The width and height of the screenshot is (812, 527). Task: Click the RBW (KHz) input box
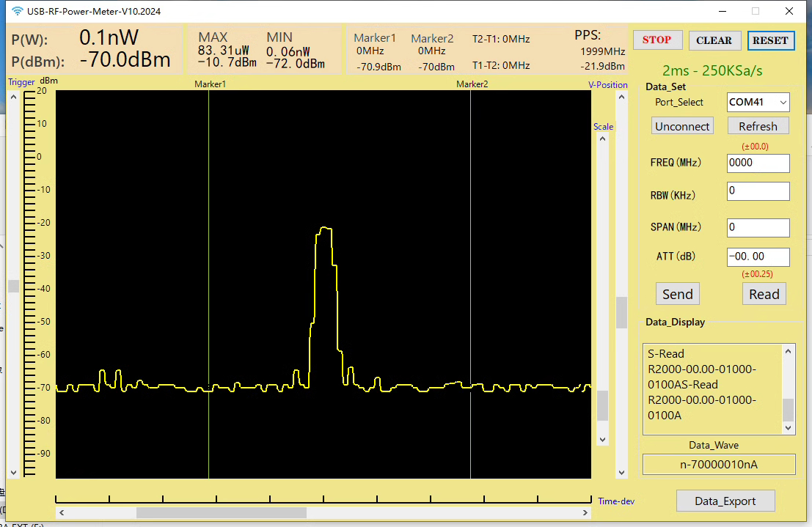(x=758, y=191)
